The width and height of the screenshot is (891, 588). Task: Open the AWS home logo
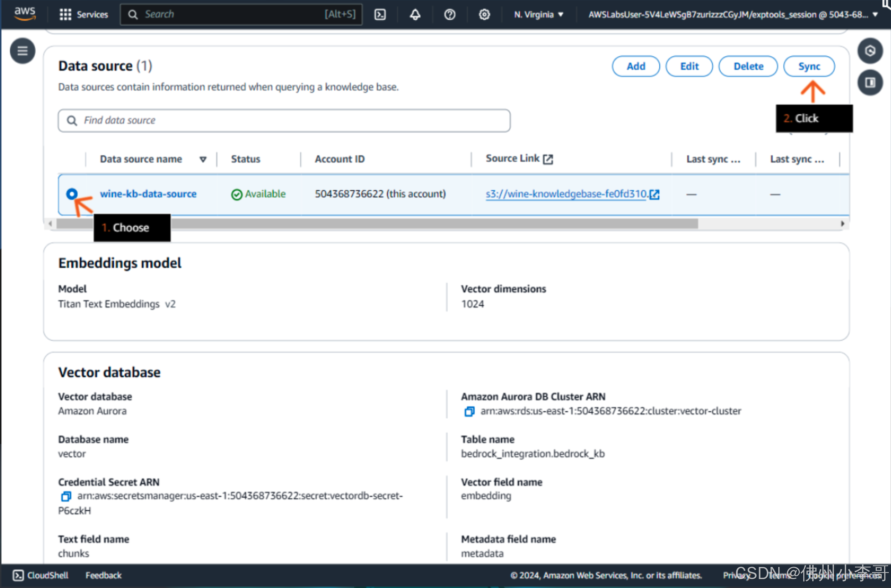24,14
